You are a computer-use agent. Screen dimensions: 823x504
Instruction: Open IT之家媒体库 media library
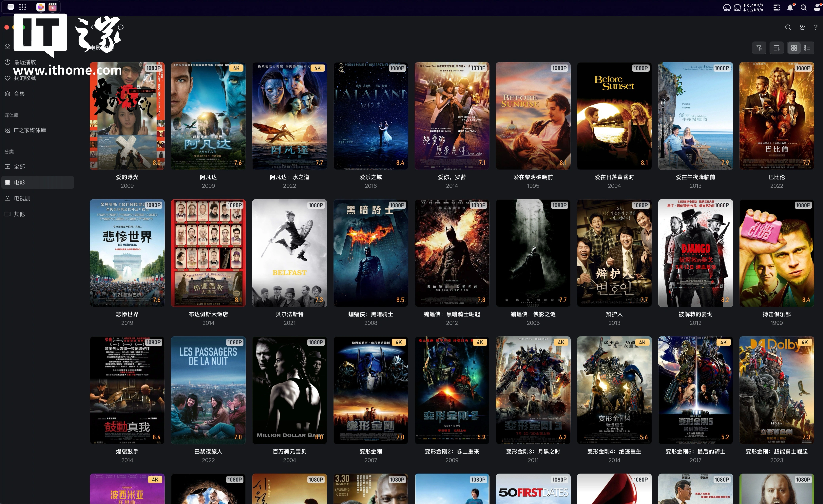click(30, 130)
